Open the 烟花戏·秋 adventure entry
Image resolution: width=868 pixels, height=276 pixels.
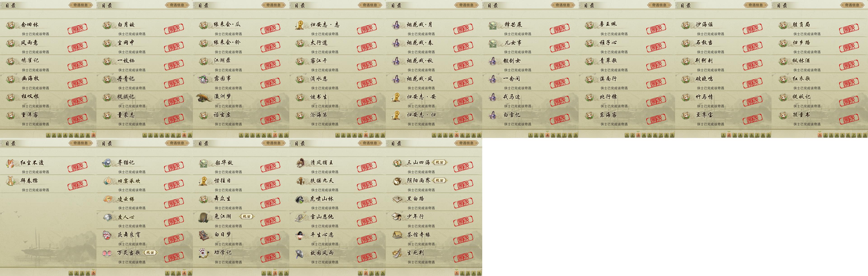click(x=434, y=64)
